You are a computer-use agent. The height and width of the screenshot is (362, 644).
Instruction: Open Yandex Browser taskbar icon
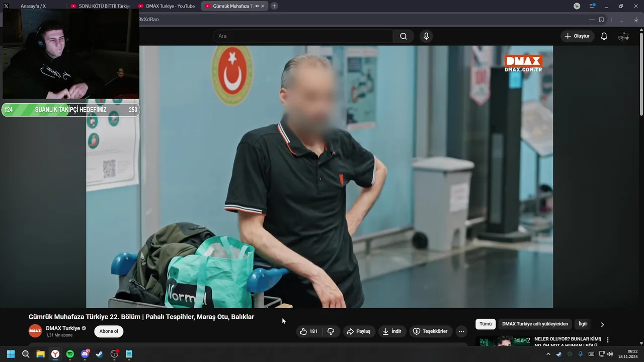pos(55,354)
